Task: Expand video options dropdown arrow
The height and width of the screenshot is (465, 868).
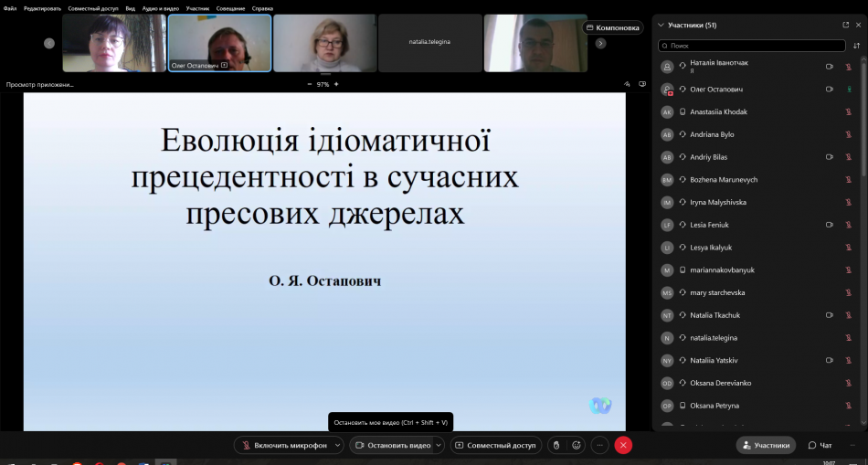Action: coord(439,445)
